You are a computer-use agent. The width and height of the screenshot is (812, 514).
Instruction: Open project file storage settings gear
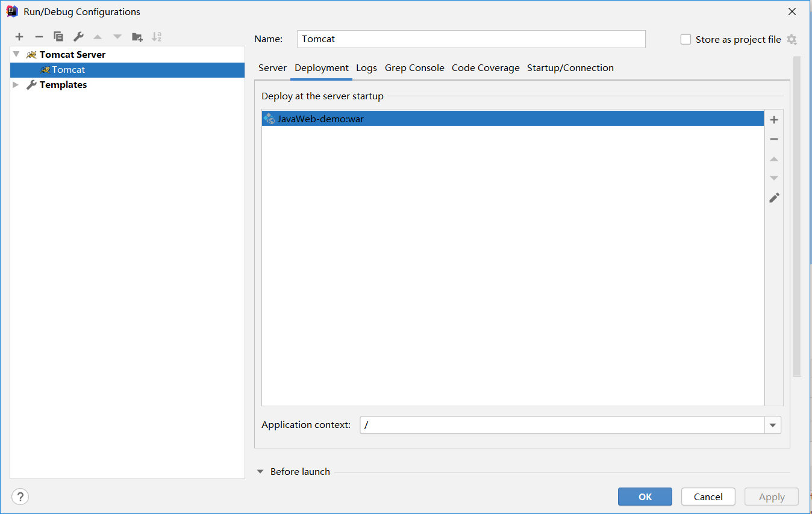point(792,39)
